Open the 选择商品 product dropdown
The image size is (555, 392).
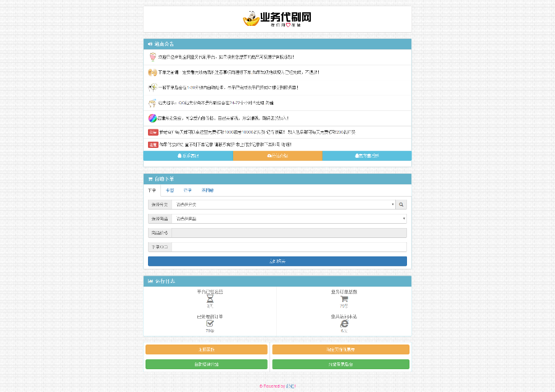click(289, 219)
